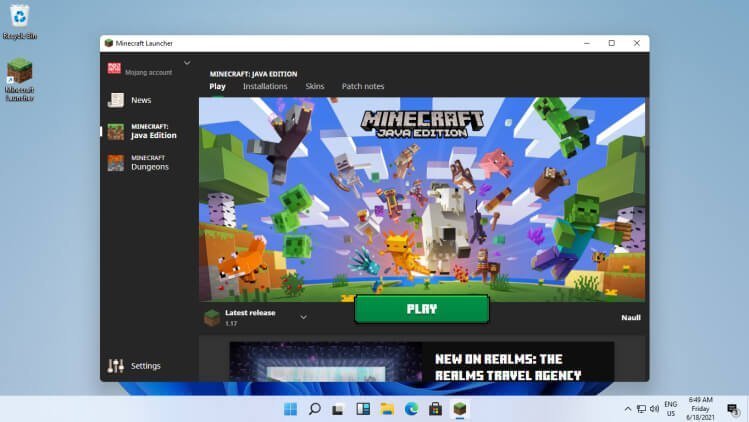Minimize the Minecraft Launcher window
Image resolution: width=749 pixels, height=422 pixels.
(587, 43)
